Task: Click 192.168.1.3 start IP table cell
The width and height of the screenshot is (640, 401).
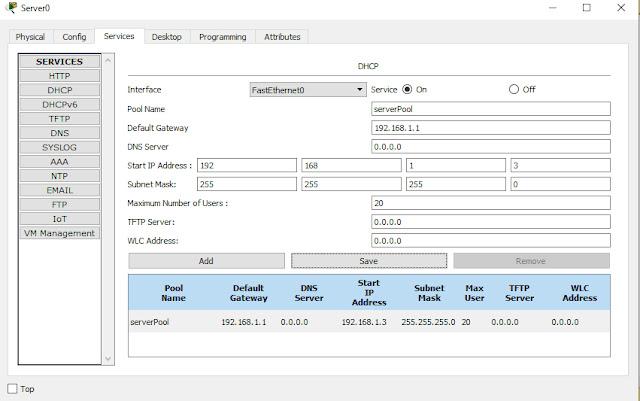Action: (x=364, y=322)
